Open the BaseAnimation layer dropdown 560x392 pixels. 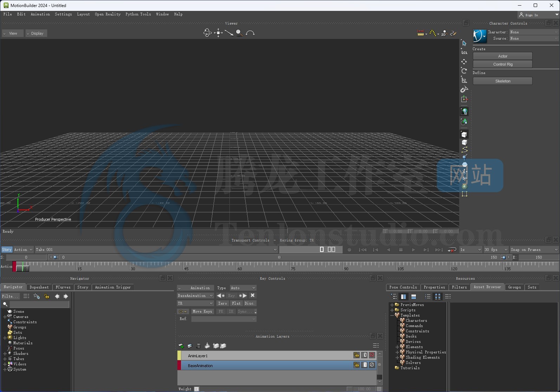tap(195, 295)
